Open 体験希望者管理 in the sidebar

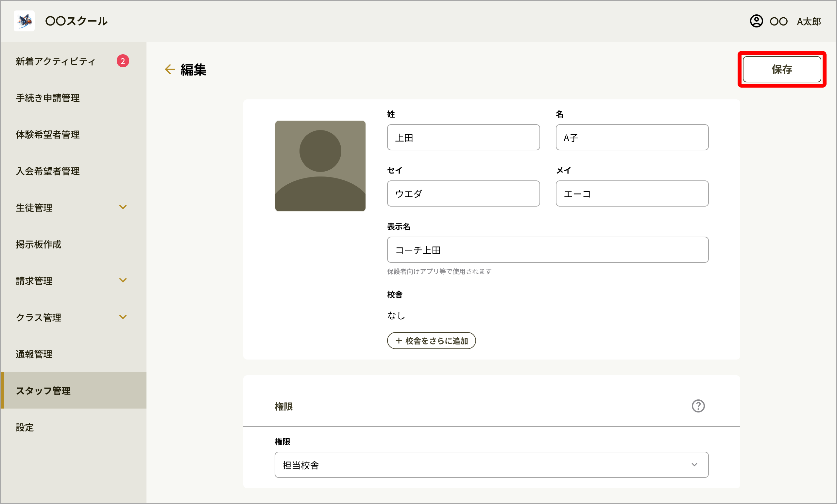point(73,134)
